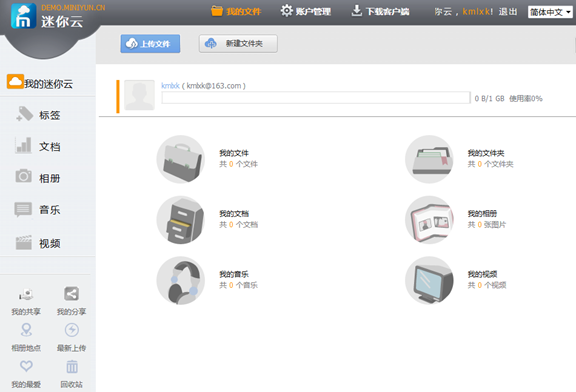Click the 音乐 sidebar icon
This screenshot has height=392, width=576.
click(x=23, y=209)
